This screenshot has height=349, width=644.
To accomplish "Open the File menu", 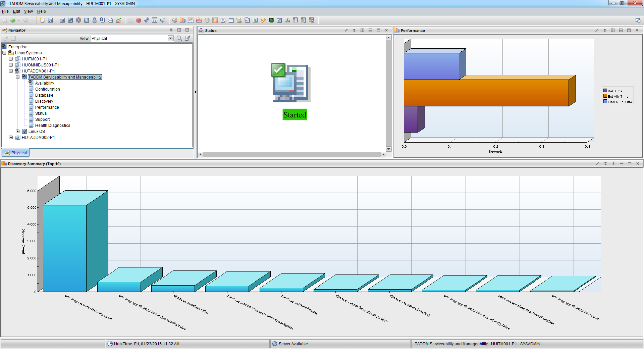I will [x=5, y=11].
